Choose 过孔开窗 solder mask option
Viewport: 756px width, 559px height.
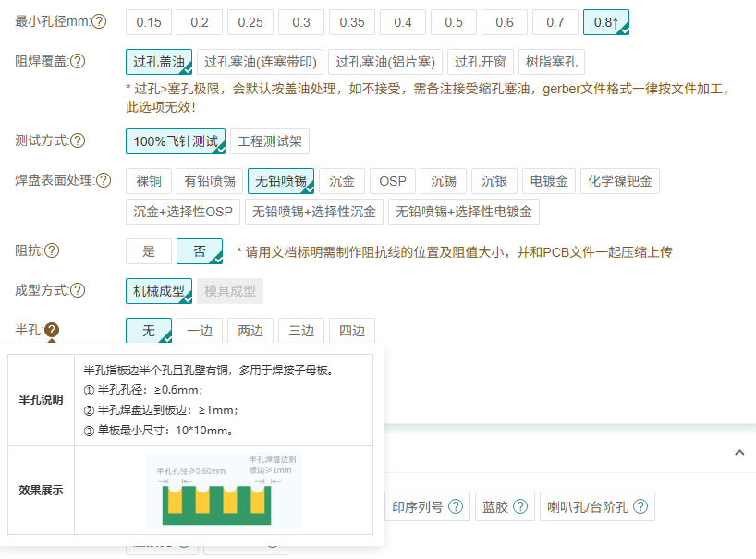pos(479,62)
